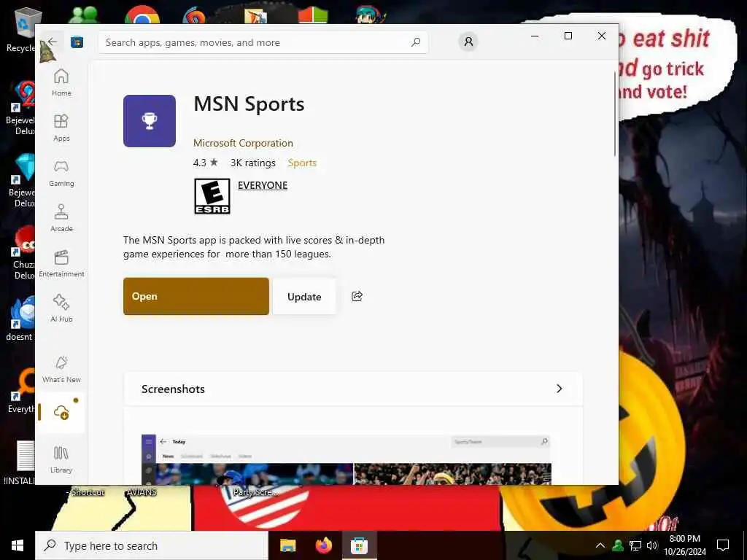Maximize the Microsoft Store window

[568, 36]
